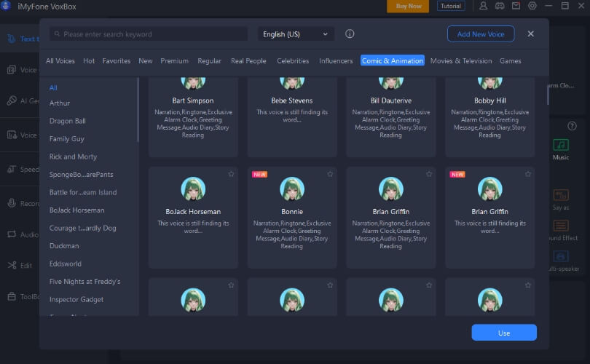Select the BoJack Horseman voice avatar

193,189
